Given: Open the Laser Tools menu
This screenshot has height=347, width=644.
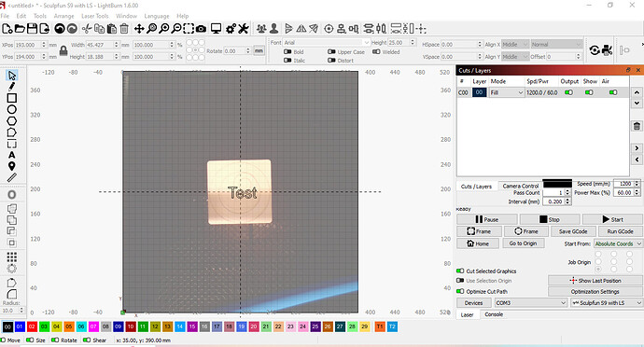Looking at the screenshot, I should click(x=95, y=16).
